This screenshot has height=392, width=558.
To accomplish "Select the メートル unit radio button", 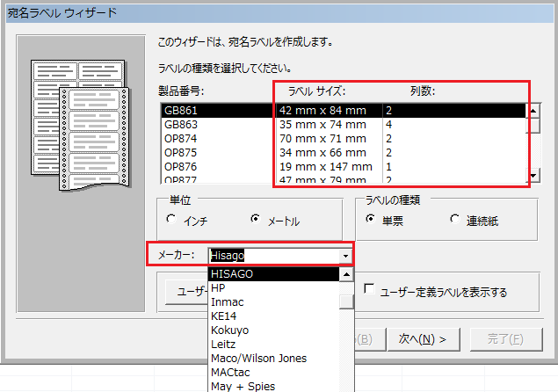I will (x=256, y=220).
